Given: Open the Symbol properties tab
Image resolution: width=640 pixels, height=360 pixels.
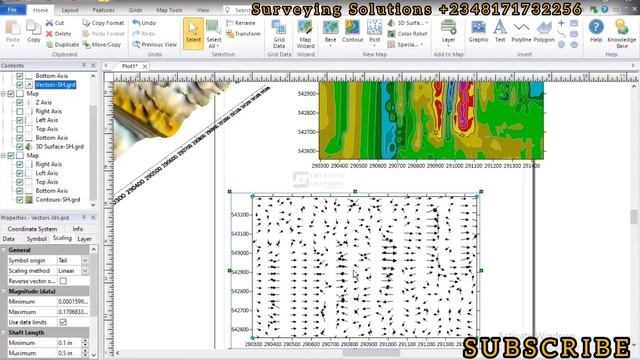Looking at the screenshot, I should [x=36, y=239].
